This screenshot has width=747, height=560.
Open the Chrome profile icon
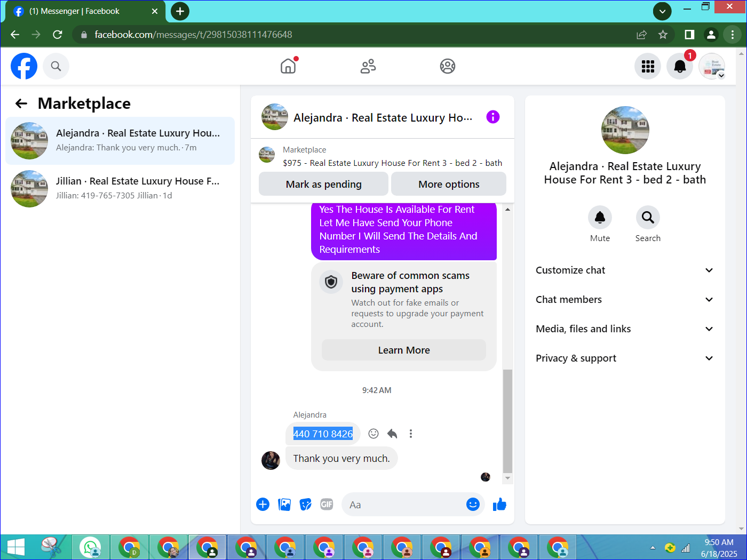pyautogui.click(x=711, y=35)
